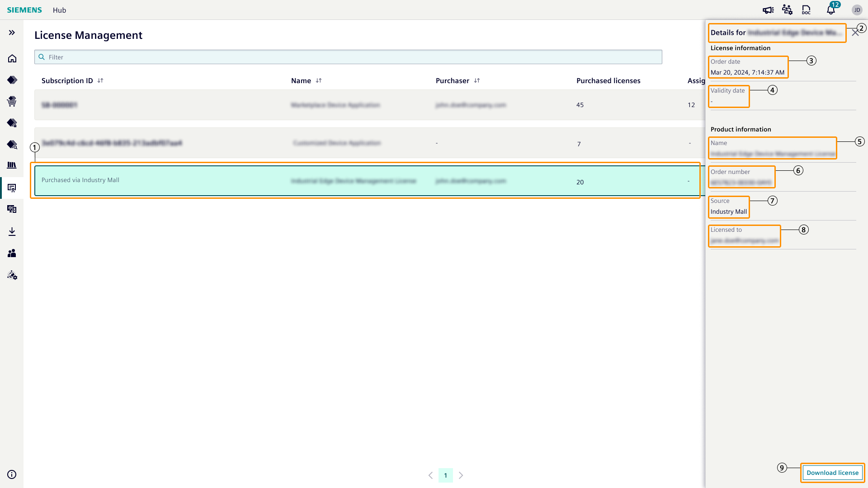Open the info circle icon

pyautogui.click(x=12, y=474)
